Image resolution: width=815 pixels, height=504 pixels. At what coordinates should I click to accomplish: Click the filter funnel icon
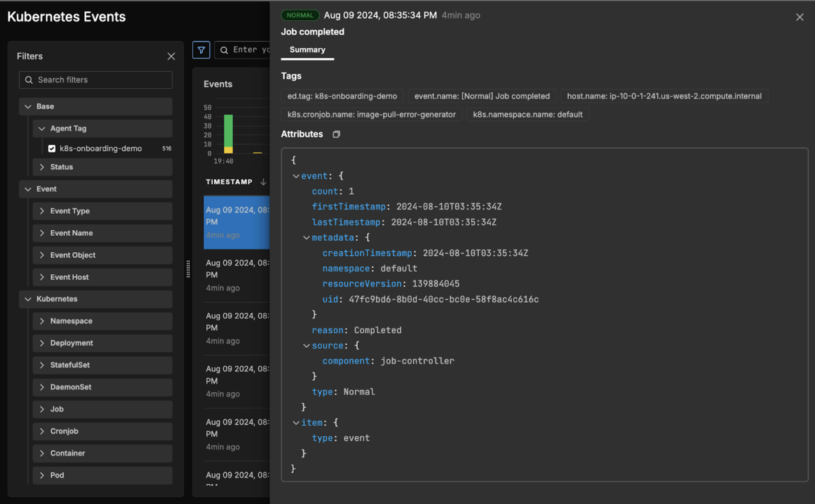coord(201,50)
